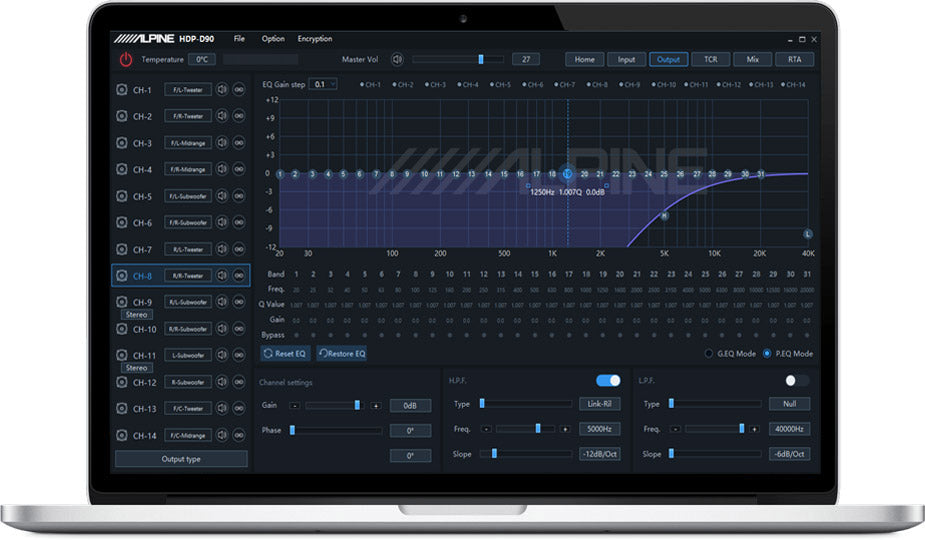The width and height of the screenshot is (925, 540).
Task: Click the Master Vol slider handle
Action: (481, 59)
